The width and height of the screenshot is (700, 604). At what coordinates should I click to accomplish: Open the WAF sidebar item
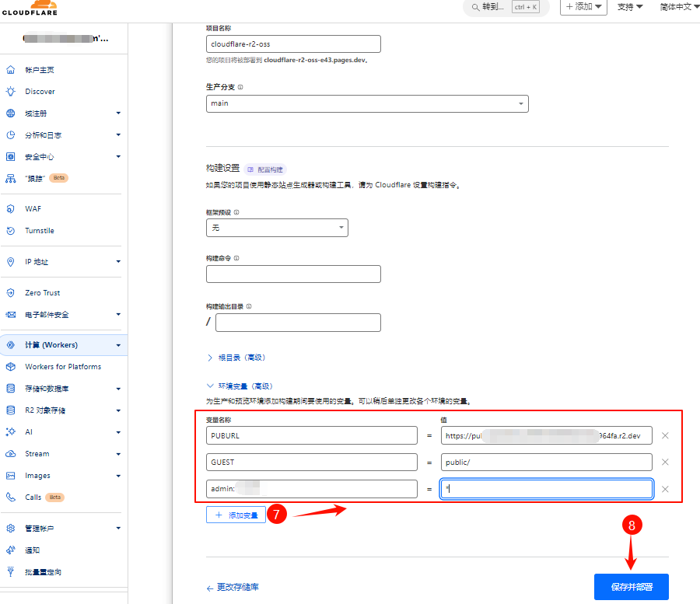pyautogui.click(x=32, y=209)
